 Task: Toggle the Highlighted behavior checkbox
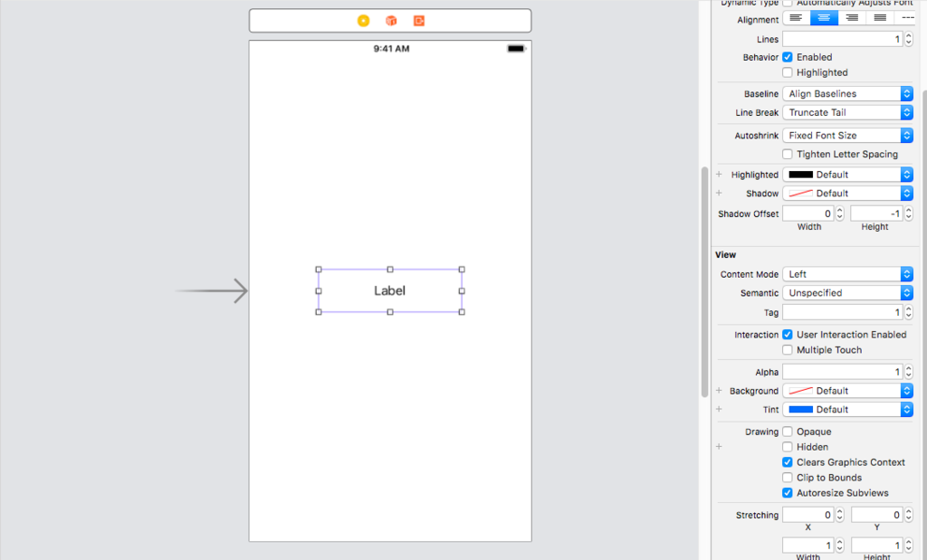pyautogui.click(x=788, y=72)
